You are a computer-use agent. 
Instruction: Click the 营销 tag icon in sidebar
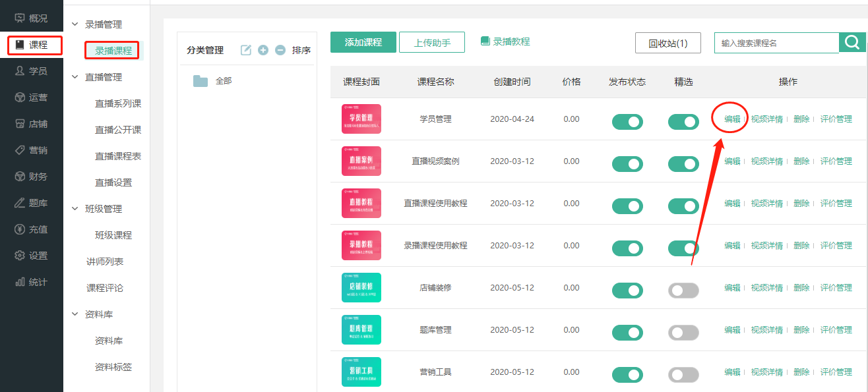point(20,150)
